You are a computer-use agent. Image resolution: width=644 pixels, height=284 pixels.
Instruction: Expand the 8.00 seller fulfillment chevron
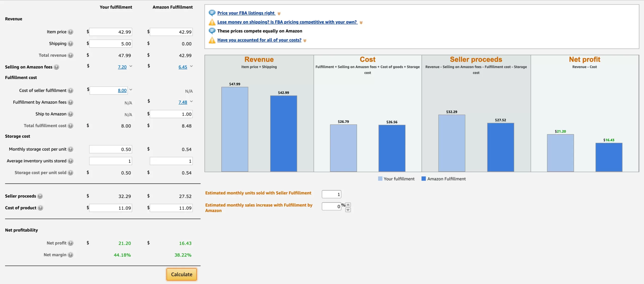coord(131,90)
